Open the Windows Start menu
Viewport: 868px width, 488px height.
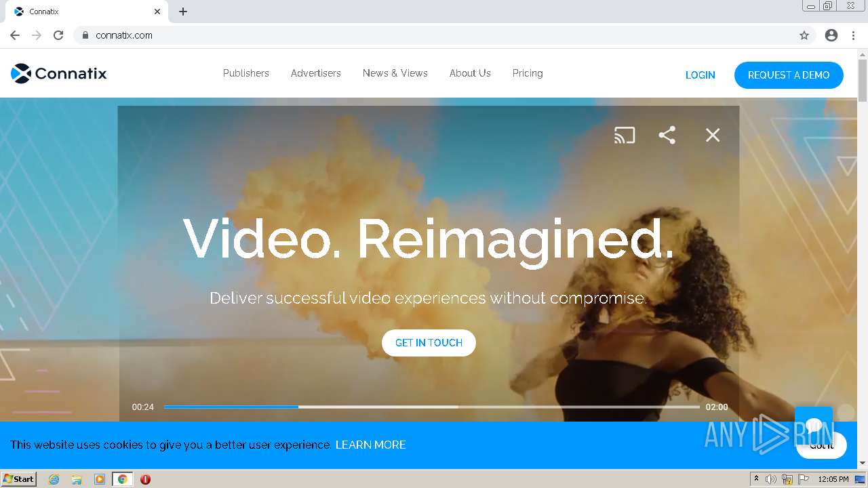(x=19, y=479)
